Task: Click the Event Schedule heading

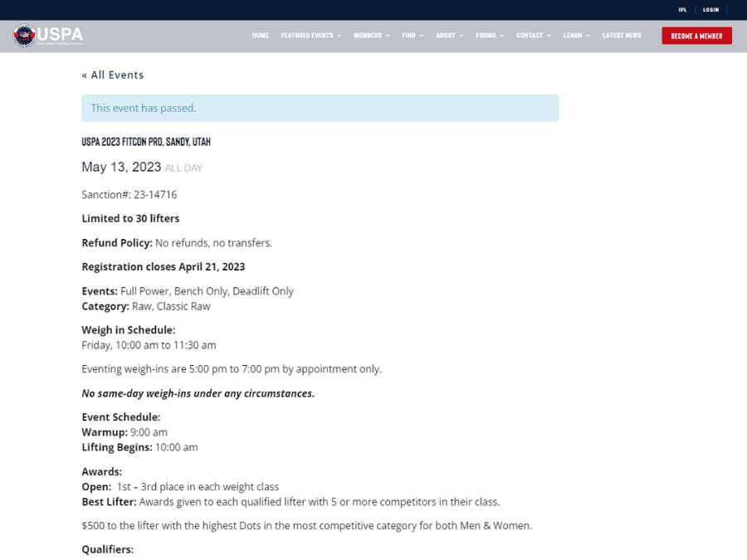Action: (x=121, y=417)
